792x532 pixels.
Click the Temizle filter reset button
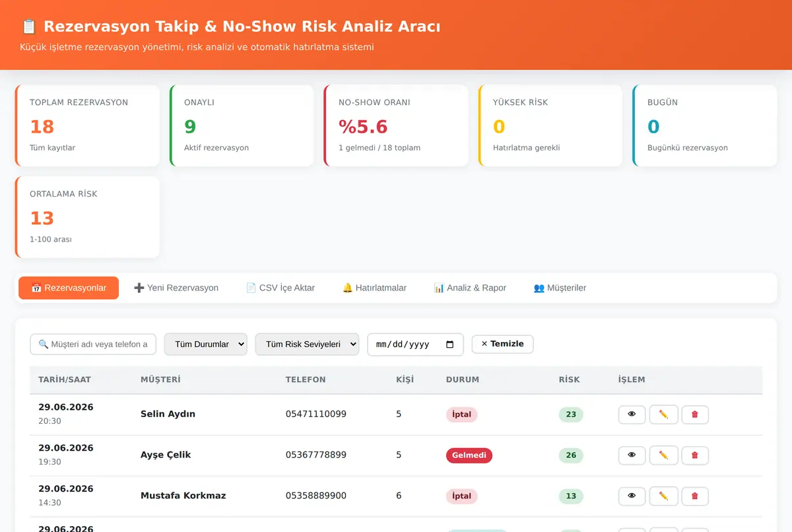pyautogui.click(x=502, y=344)
